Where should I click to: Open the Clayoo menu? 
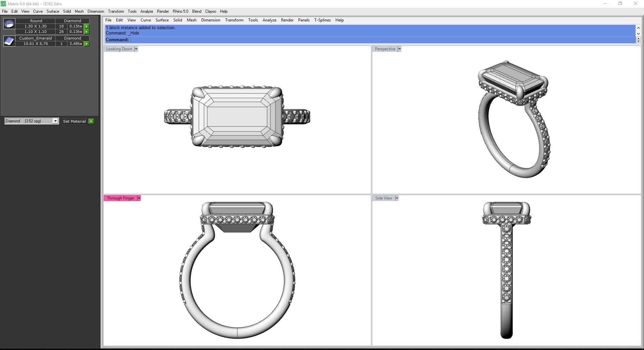211,11
